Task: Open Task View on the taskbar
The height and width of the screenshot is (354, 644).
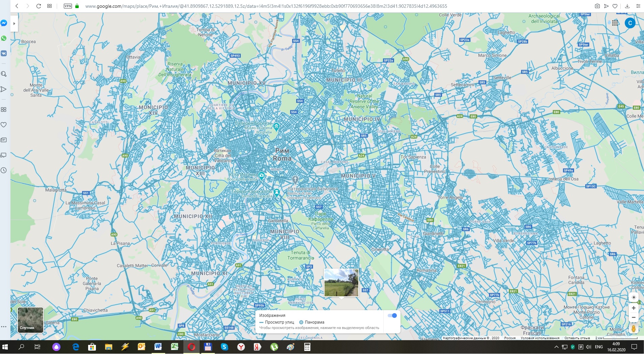Action: click(37, 347)
